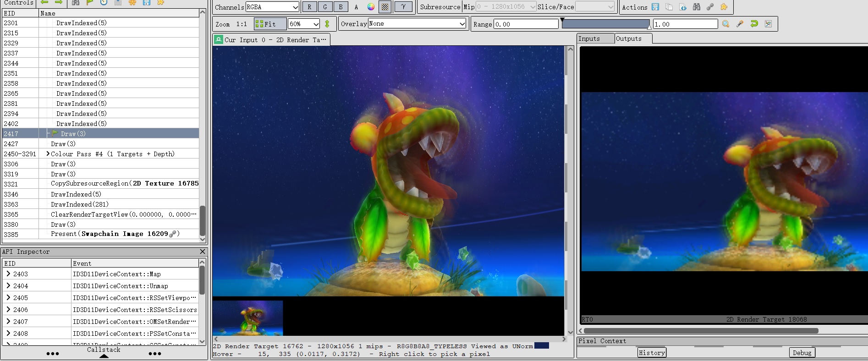Click the Range maximum 1.00 field
Image resolution: width=868 pixels, height=361 pixels.
click(x=685, y=24)
